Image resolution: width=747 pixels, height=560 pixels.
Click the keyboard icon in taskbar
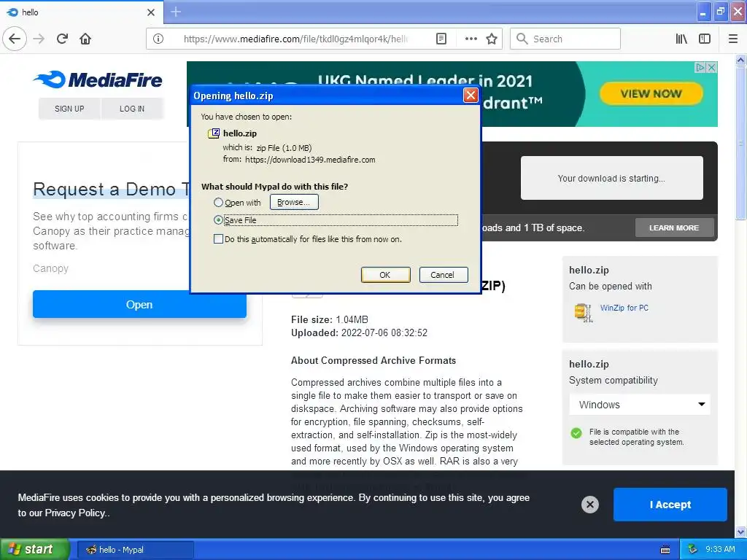click(x=665, y=550)
